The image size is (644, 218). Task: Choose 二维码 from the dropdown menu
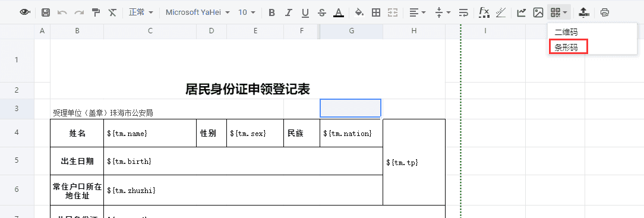click(x=566, y=32)
